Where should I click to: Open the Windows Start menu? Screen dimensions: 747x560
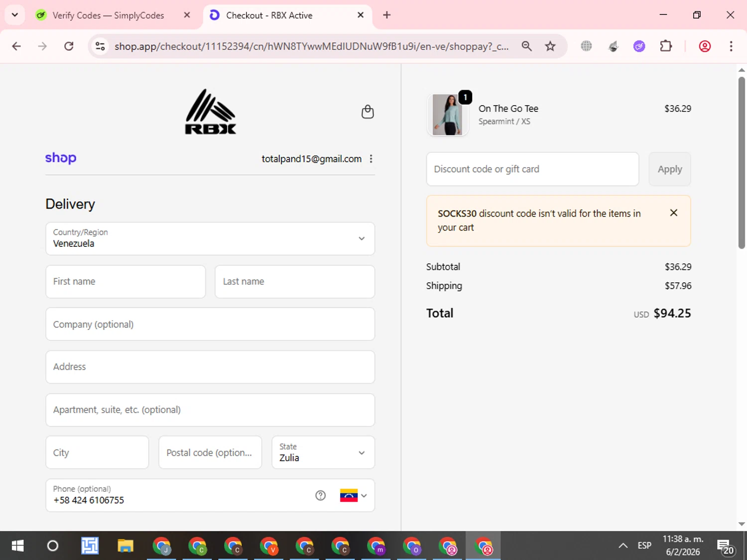point(17,546)
